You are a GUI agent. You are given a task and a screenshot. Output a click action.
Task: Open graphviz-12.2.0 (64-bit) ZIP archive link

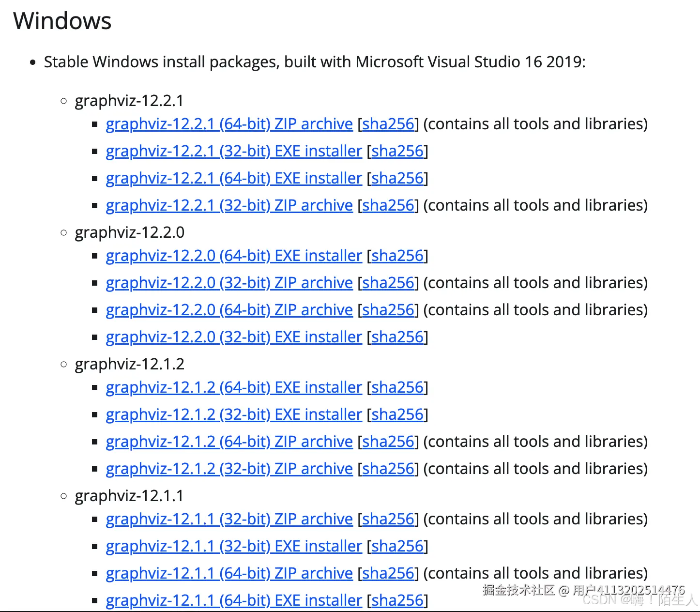(229, 310)
